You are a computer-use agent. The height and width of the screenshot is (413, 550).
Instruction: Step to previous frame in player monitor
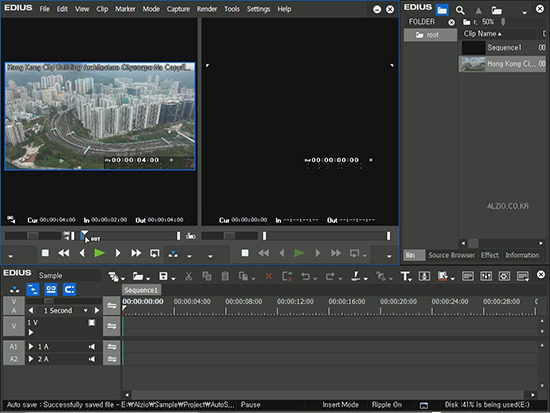[82, 253]
